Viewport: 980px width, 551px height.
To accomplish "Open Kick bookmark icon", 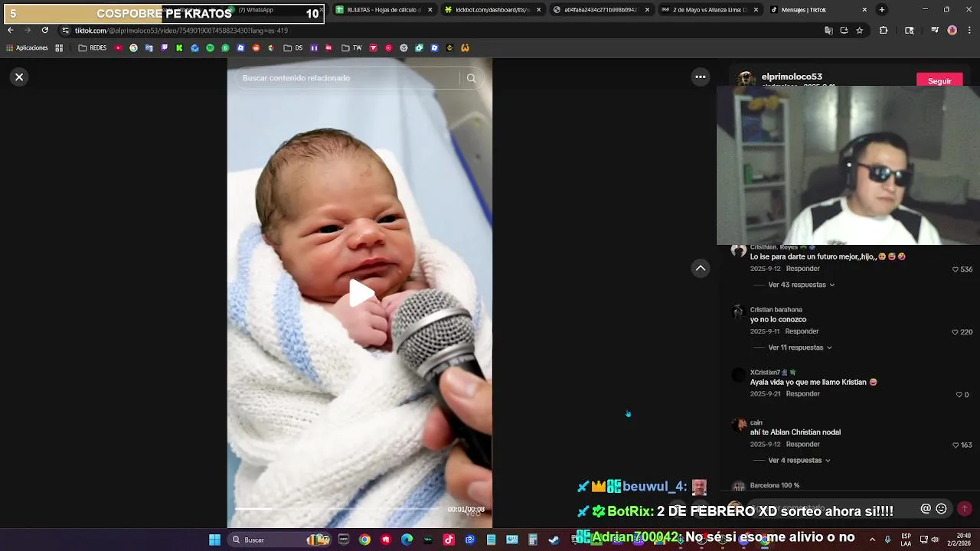I will click(x=179, y=47).
